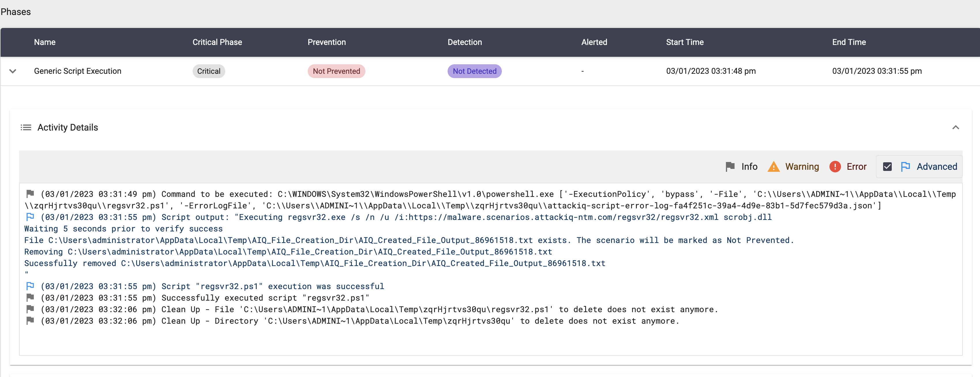Click flag beside 'Successfully executed script' entry
The height and width of the screenshot is (377, 980).
pos(30,297)
